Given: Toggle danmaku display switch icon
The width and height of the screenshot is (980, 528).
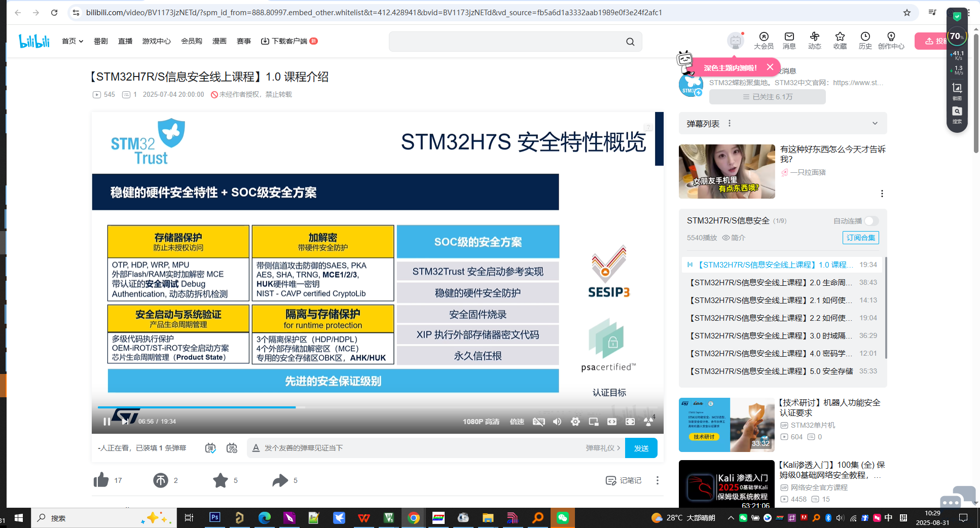Looking at the screenshot, I should point(210,448).
